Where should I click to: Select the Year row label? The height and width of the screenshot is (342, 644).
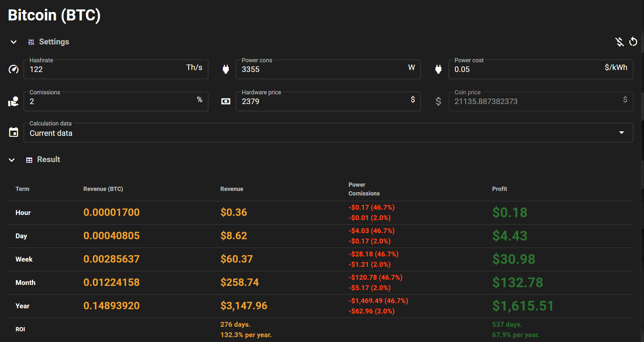(x=22, y=306)
